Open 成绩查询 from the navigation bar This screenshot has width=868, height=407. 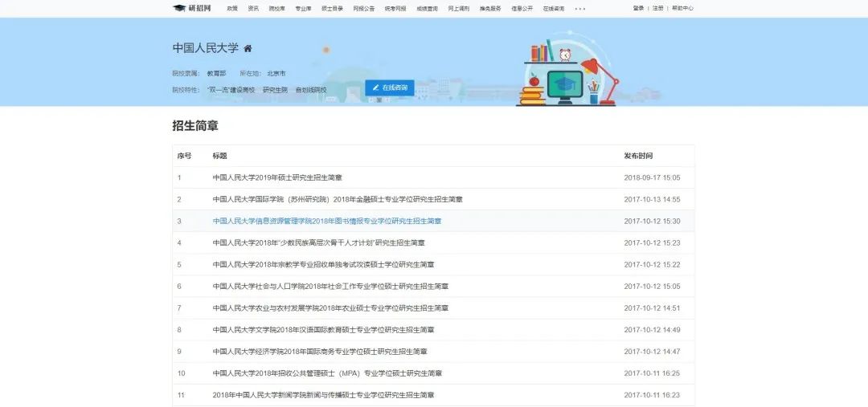[428, 8]
